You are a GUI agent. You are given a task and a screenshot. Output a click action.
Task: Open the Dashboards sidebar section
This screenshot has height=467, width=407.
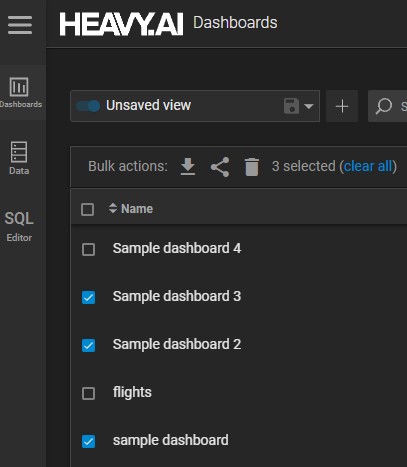pos(21,93)
